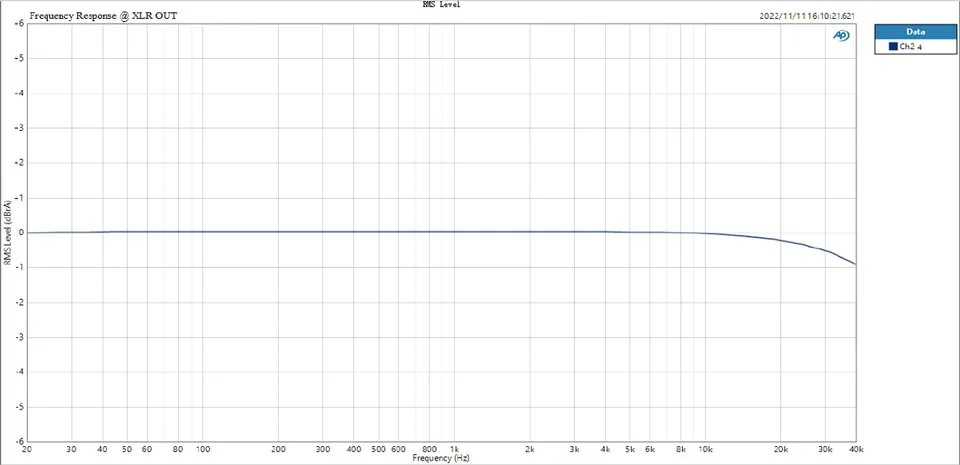
Task: Click the -6 value on the level axis
Action: [19, 442]
